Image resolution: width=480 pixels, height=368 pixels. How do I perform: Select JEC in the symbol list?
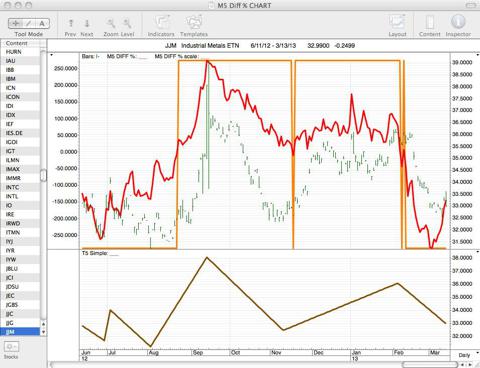click(20, 296)
